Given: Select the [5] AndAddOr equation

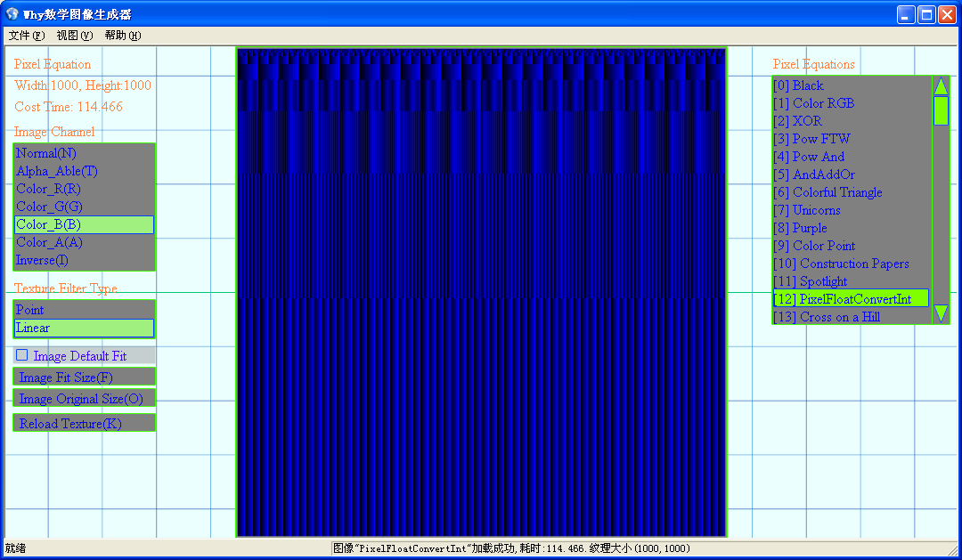Looking at the screenshot, I should tap(852, 174).
